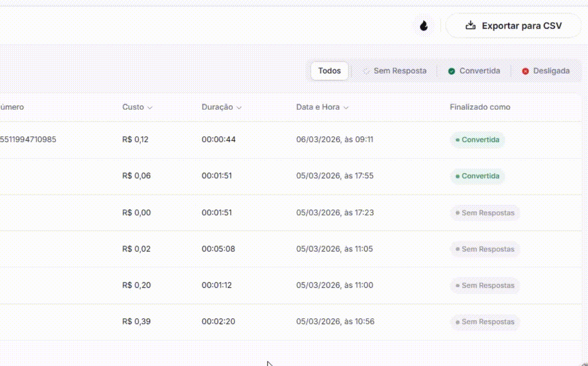Export the table with Exportar para CSV
This screenshot has width=588, height=366.
click(x=513, y=26)
